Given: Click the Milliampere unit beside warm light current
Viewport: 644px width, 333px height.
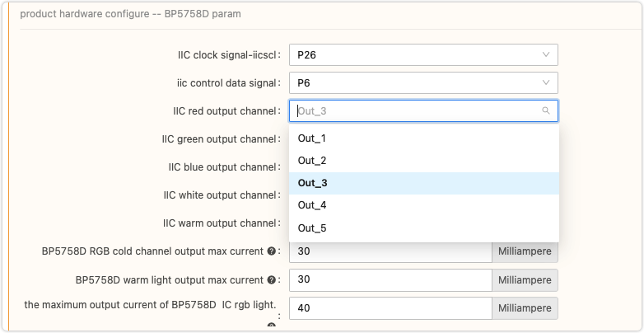Looking at the screenshot, I should click(x=525, y=280).
